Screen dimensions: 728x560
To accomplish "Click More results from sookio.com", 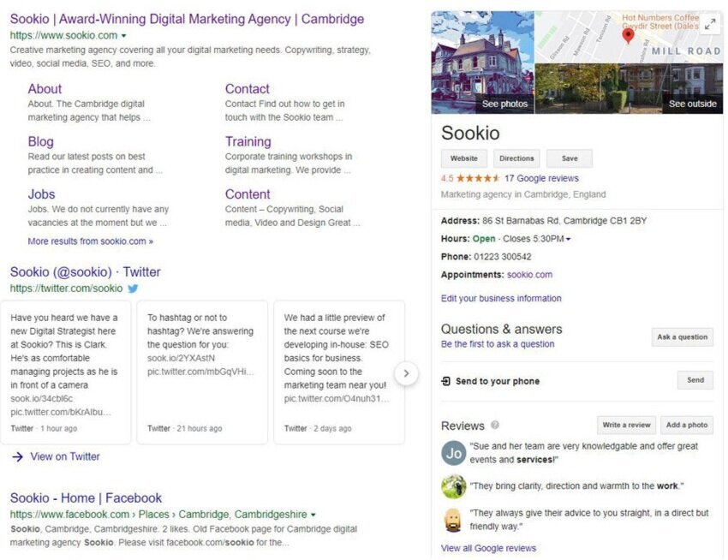I will [x=91, y=241].
